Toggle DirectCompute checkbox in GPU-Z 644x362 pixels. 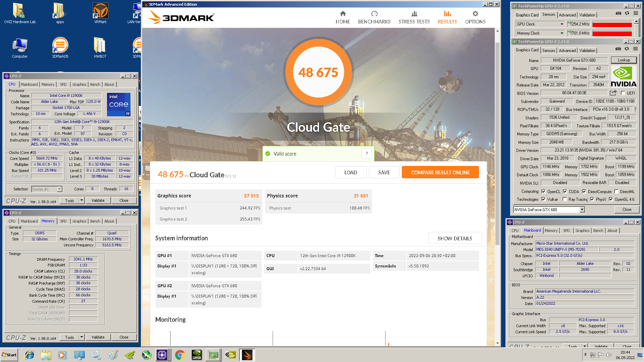(x=584, y=192)
